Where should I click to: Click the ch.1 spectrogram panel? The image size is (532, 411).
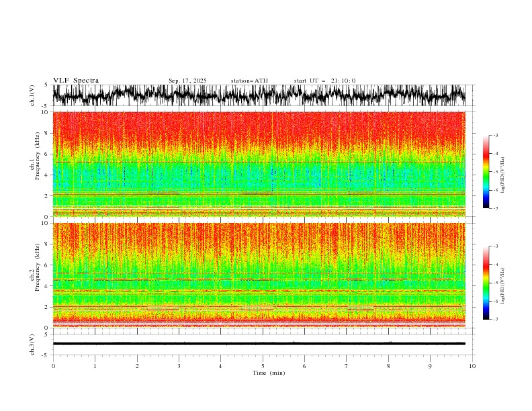[259, 164]
